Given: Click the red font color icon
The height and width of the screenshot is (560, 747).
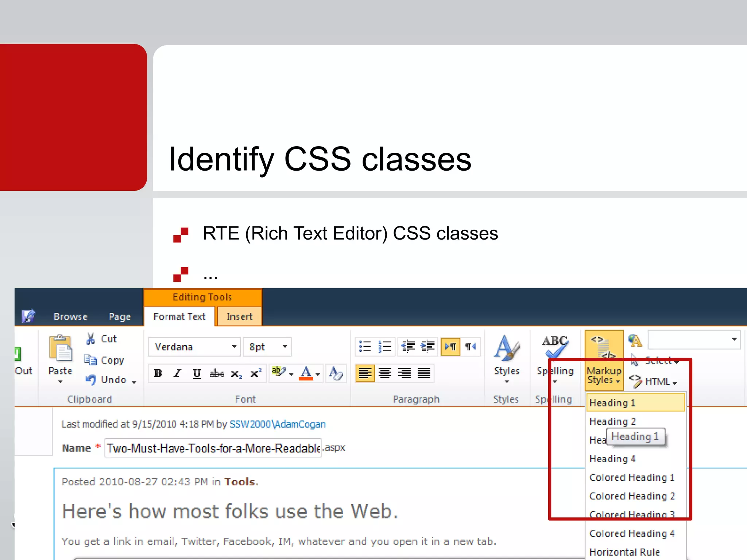Looking at the screenshot, I should coord(306,373).
